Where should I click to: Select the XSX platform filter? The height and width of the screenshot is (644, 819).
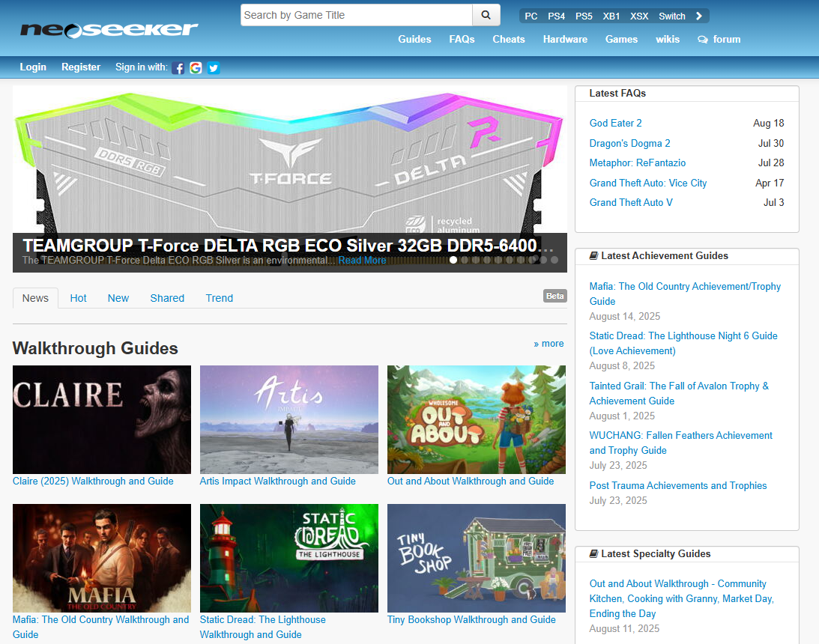pos(639,16)
